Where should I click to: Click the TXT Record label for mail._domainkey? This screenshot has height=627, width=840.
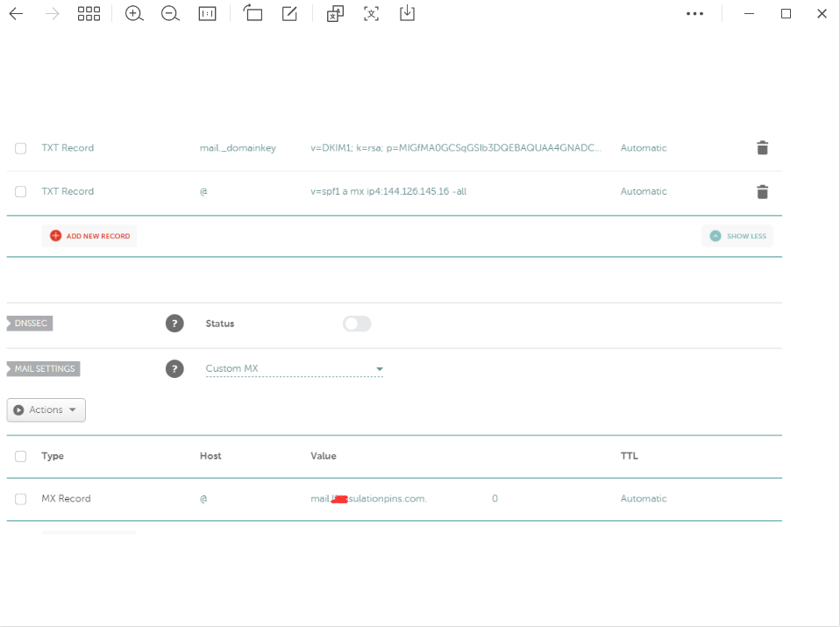tap(68, 148)
